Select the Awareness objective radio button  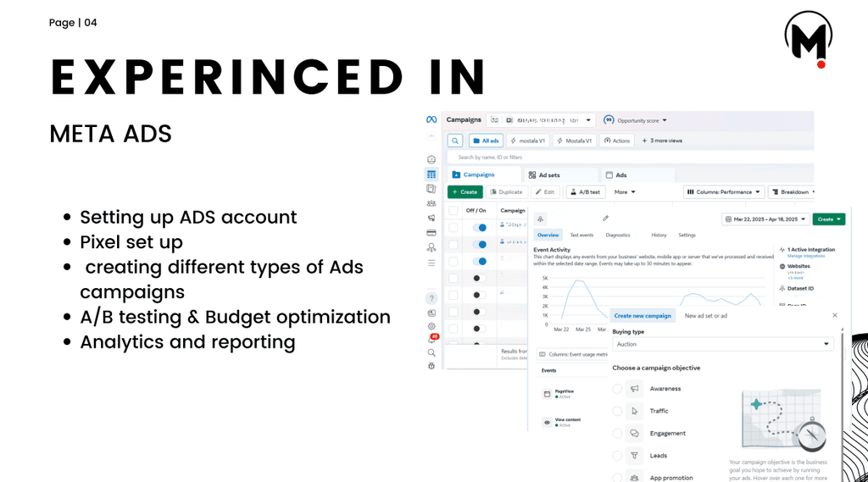(617, 389)
